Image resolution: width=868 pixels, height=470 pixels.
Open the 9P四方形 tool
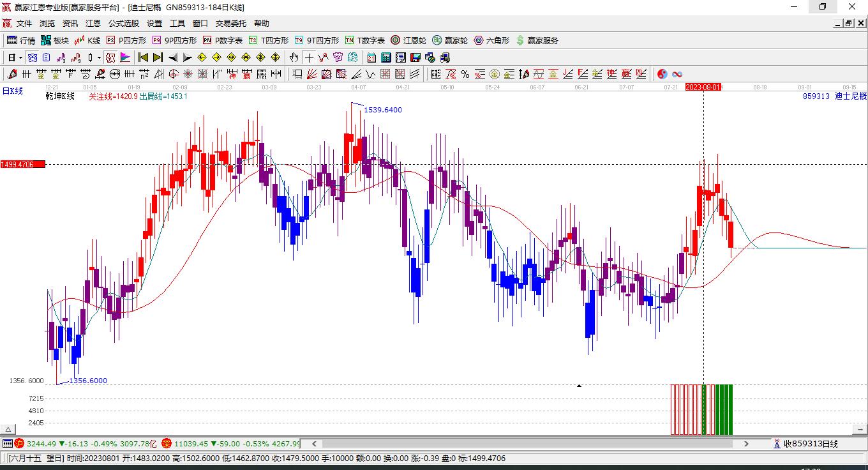174,40
